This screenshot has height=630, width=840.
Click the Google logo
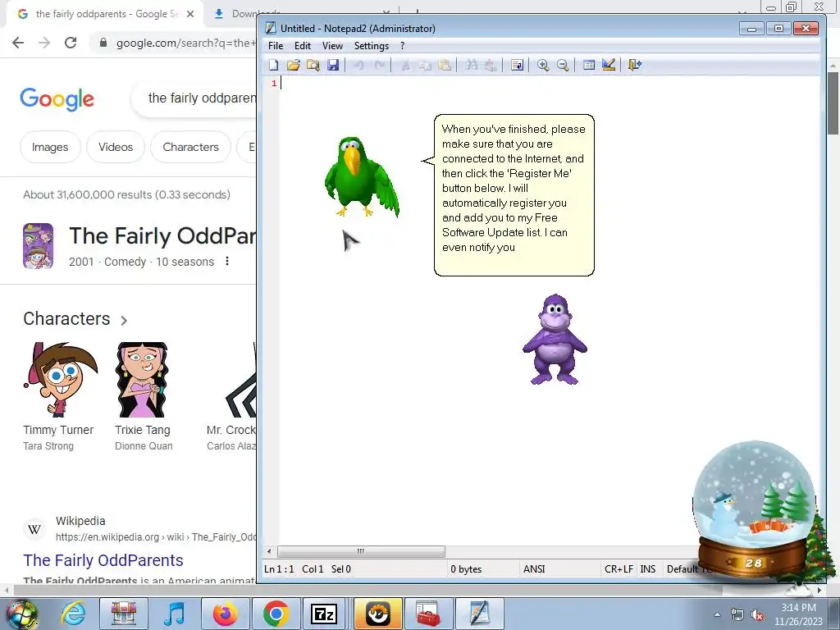point(57,99)
